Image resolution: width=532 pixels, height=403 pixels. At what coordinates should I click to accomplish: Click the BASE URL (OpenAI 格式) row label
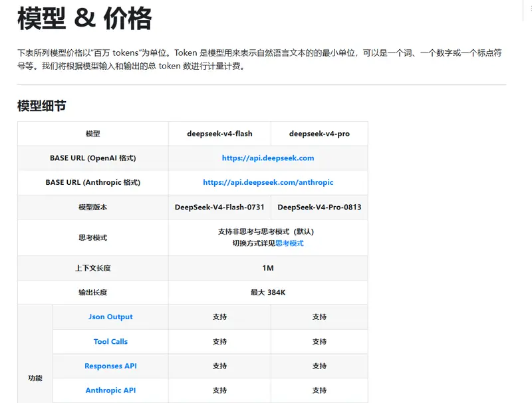[x=93, y=158]
